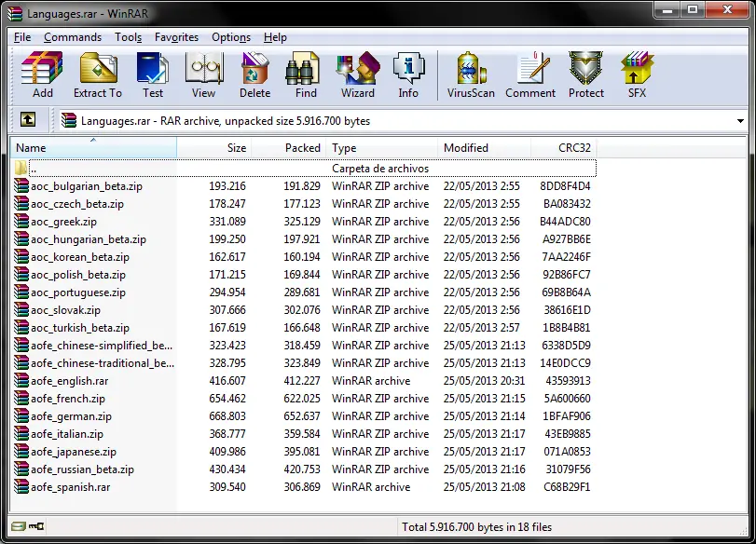Select aoc_czech_beta.zip
Viewport: 756px width, 544px height.
(77, 204)
